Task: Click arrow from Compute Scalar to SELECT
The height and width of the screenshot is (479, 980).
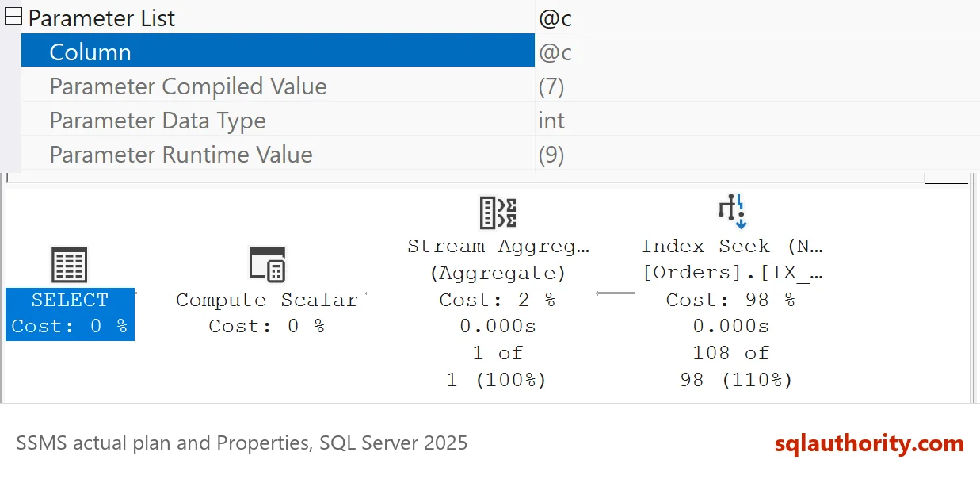Action: click(x=153, y=293)
